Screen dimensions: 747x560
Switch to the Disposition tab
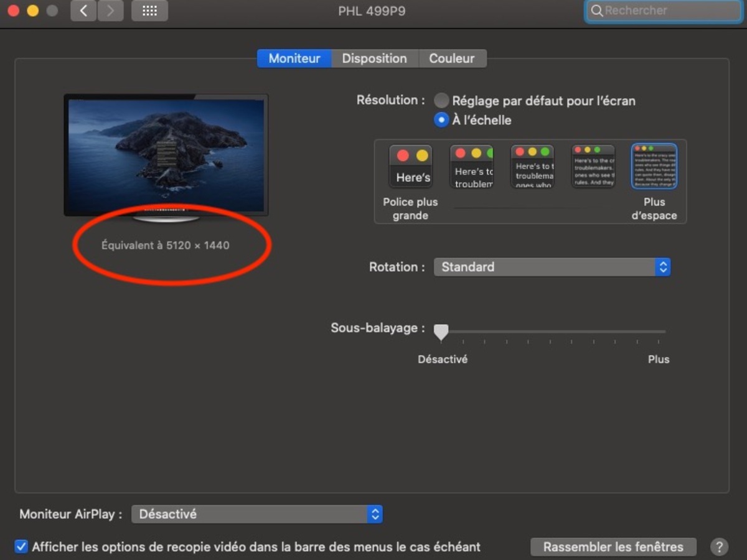(x=374, y=58)
